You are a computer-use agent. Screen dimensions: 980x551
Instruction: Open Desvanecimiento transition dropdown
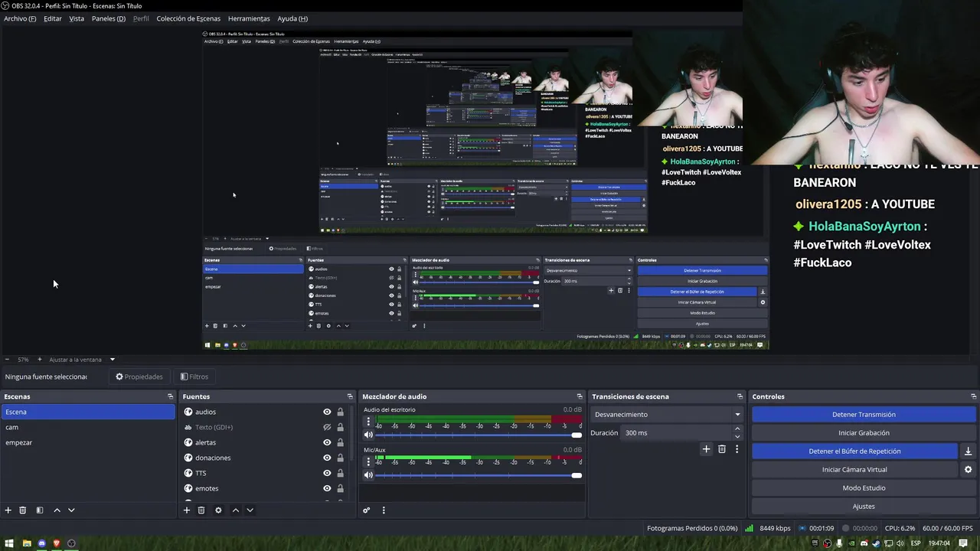[667, 415]
